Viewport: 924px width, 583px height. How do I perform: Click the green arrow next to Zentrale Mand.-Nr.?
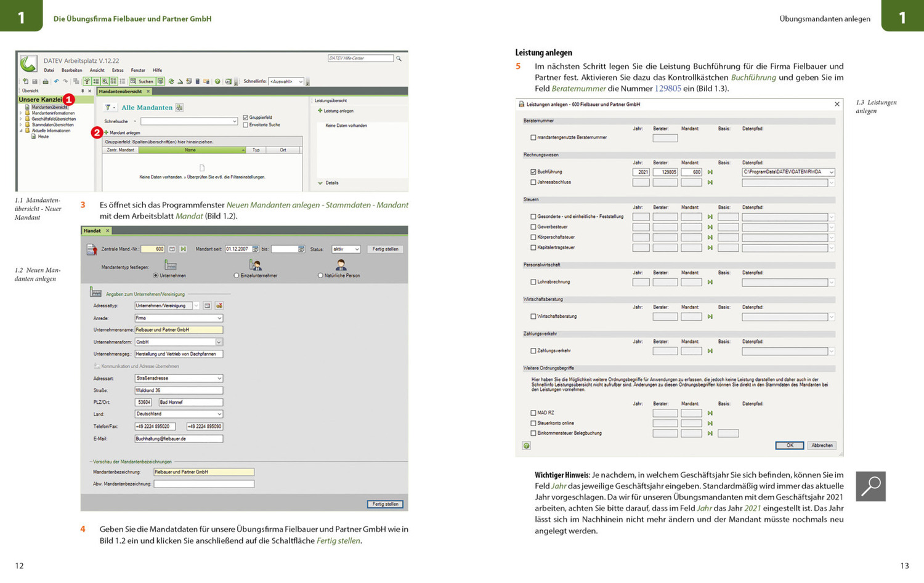pos(183,249)
